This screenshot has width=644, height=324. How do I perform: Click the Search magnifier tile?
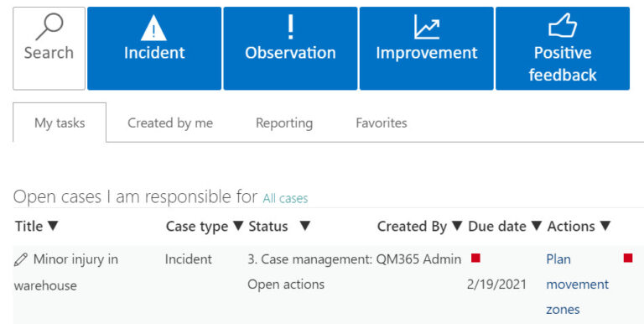pyautogui.click(x=49, y=48)
